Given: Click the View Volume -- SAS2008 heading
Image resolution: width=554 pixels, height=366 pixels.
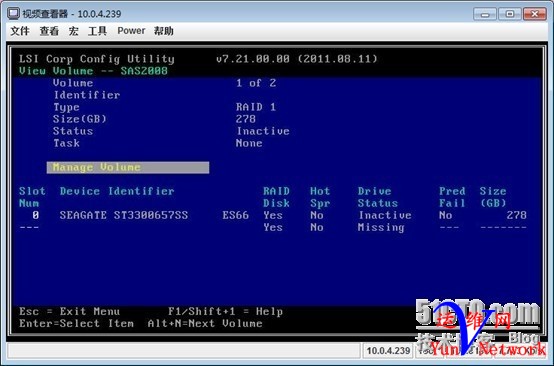Looking at the screenshot, I should (x=93, y=71).
